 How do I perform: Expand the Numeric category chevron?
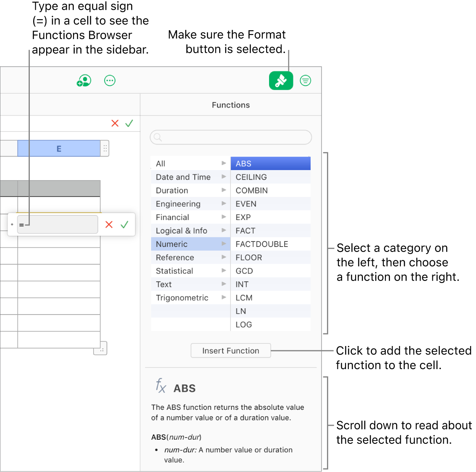(x=223, y=244)
